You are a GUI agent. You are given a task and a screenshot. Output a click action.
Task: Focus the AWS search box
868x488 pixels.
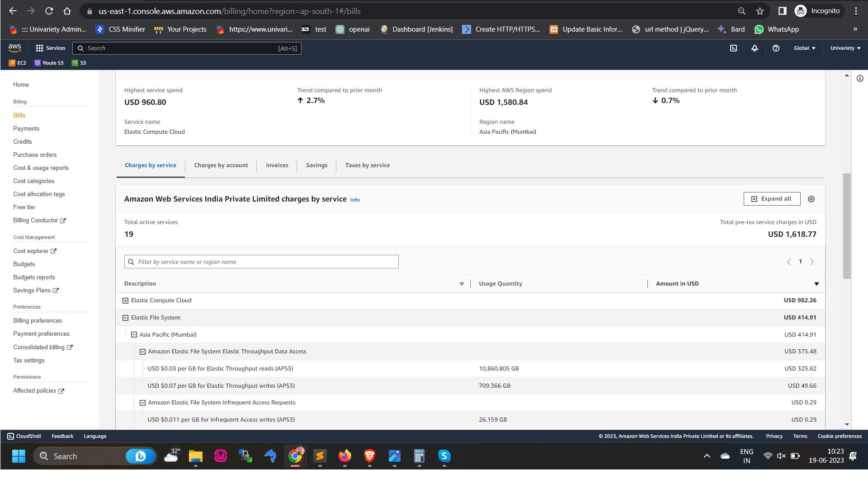187,48
